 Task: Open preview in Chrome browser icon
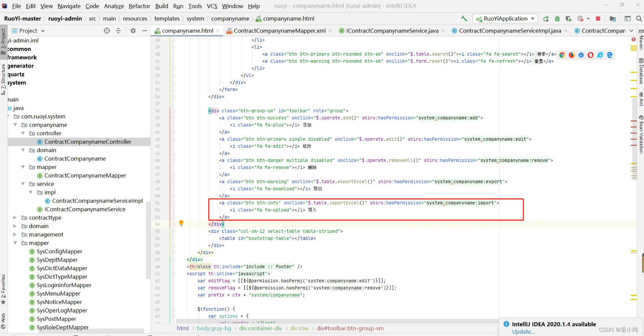[562, 55]
